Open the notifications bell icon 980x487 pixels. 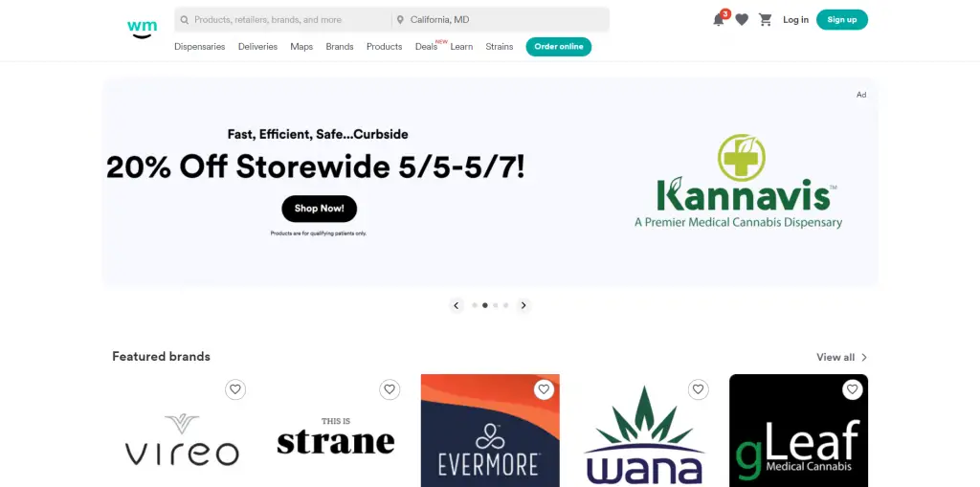pyautogui.click(x=719, y=19)
